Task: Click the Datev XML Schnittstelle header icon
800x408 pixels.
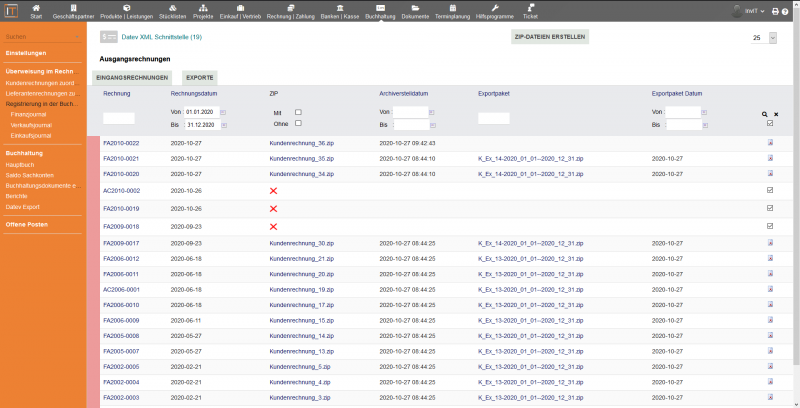Action: (x=109, y=37)
